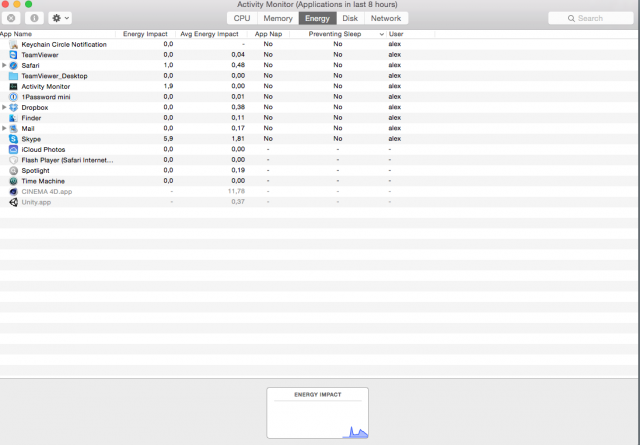This screenshot has height=445, width=640.
Task: Click the Preventing Sleep sort arrow
Action: [x=382, y=34]
